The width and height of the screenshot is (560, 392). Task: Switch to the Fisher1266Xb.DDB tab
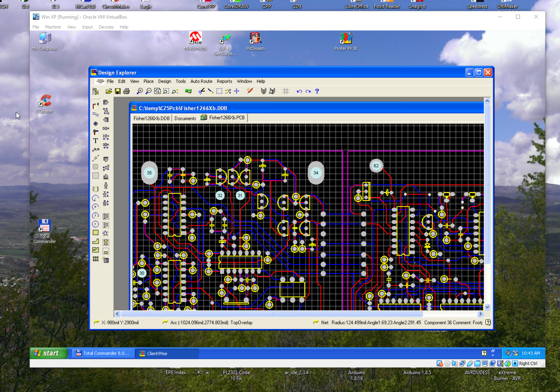[x=151, y=118]
